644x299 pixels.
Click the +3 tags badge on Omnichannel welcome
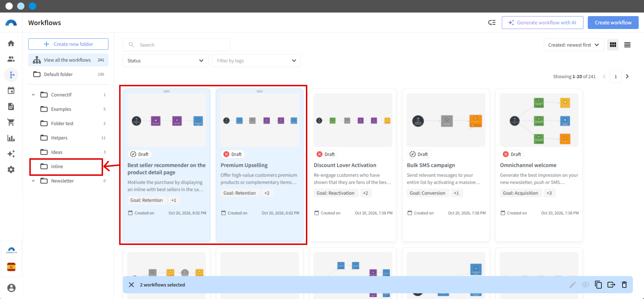click(549, 193)
